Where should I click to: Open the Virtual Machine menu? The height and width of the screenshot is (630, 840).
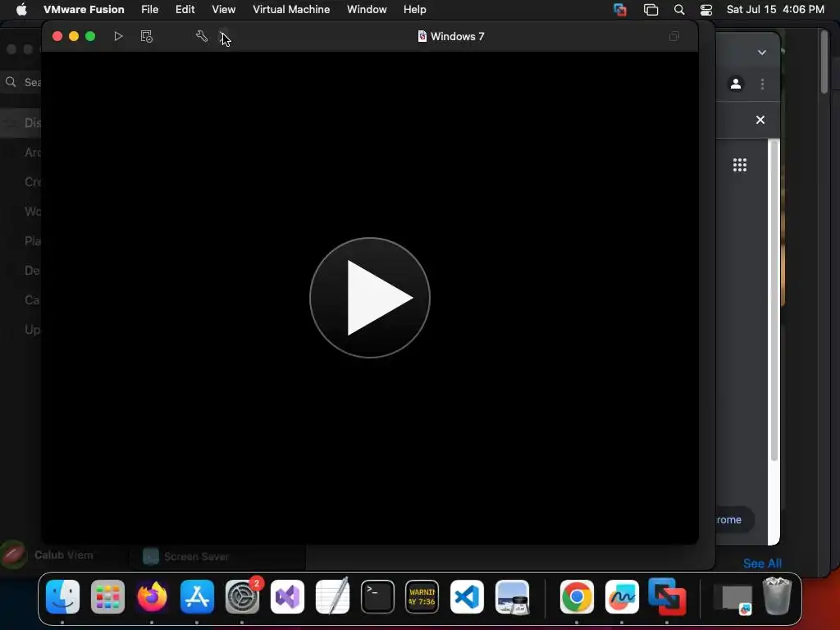(x=291, y=9)
